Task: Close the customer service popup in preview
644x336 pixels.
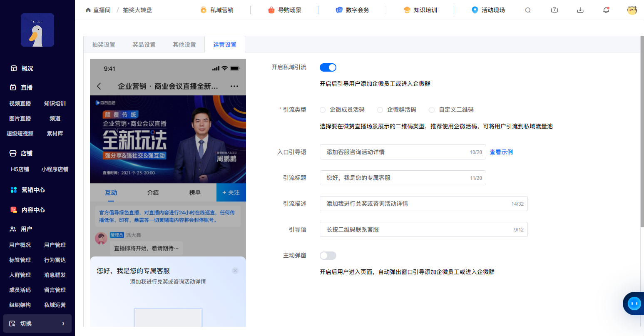Action: tap(235, 271)
